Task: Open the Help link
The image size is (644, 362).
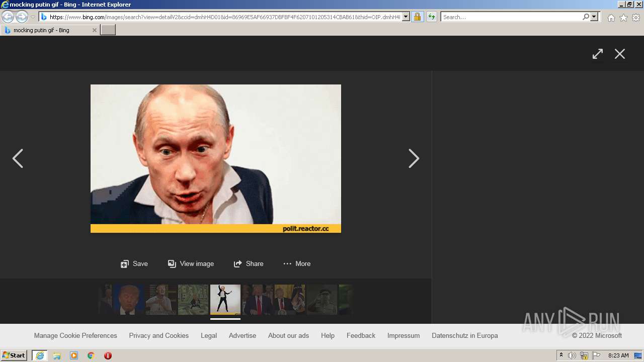Action: (328, 335)
